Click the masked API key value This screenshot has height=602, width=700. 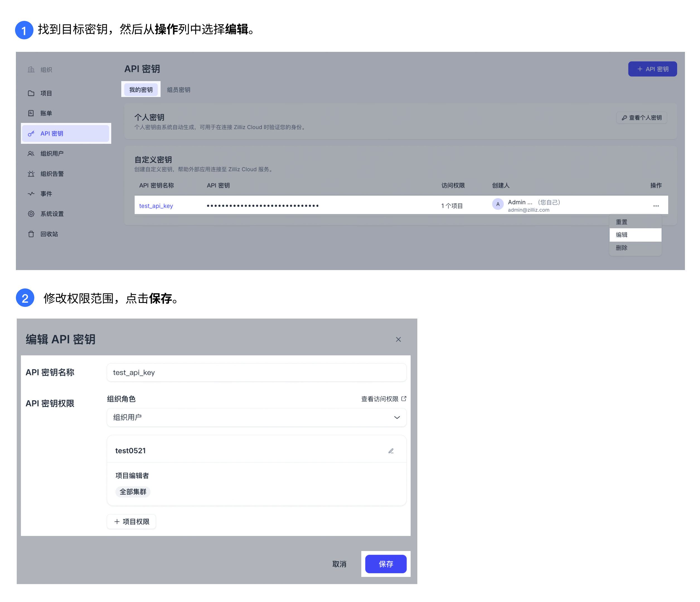pos(263,206)
